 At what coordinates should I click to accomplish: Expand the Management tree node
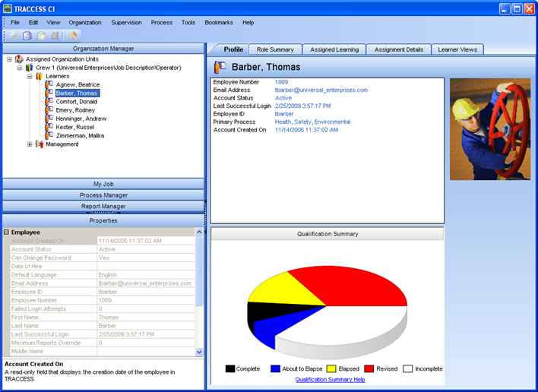30,144
